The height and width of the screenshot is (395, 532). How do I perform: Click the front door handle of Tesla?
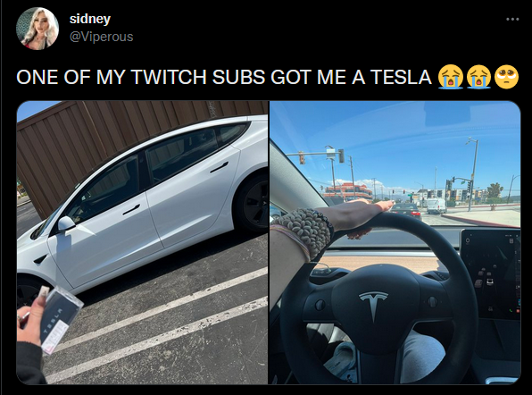coord(131,209)
